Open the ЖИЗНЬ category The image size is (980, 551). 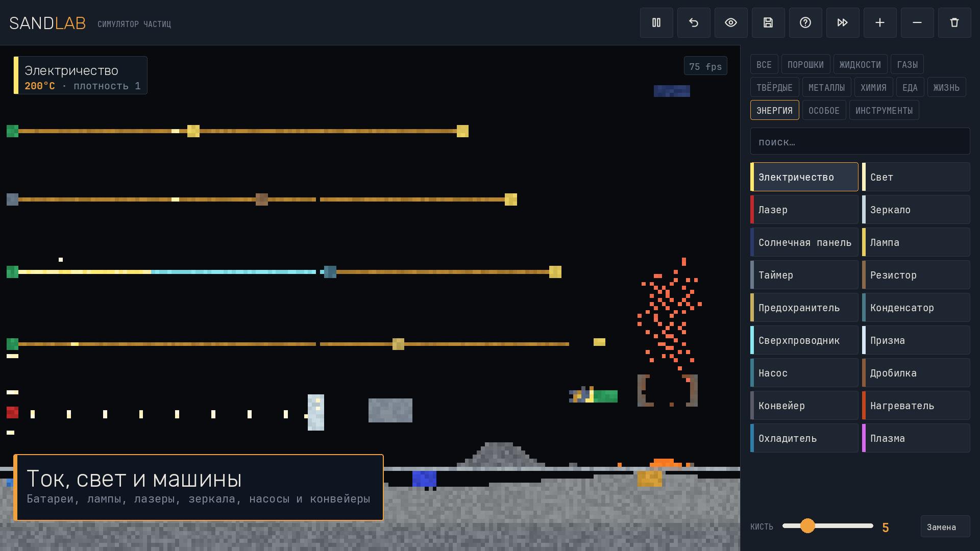[x=946, y=87]
